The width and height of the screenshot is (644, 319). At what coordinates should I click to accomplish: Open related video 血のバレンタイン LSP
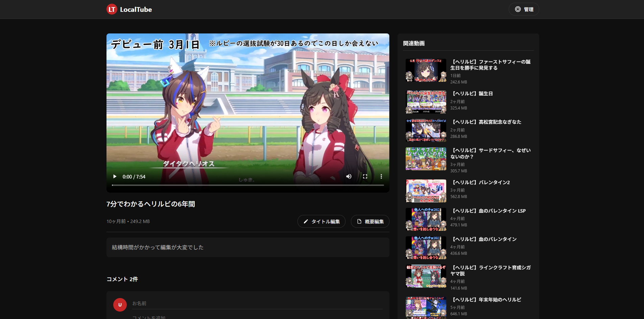(x=488, y=211)
